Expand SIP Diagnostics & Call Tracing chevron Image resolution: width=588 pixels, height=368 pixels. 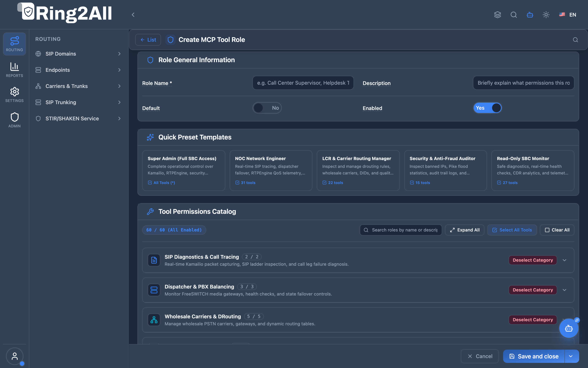pos(564,260)
